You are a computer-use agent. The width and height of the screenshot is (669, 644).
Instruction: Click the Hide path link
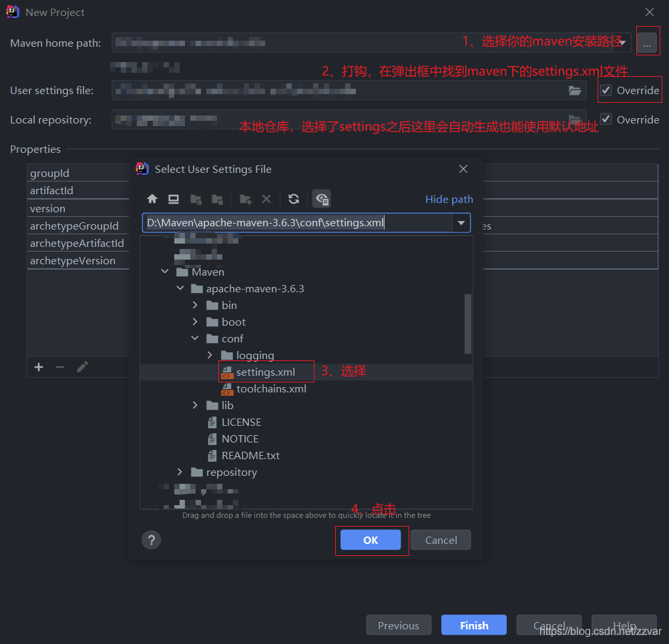click(449, 199)
